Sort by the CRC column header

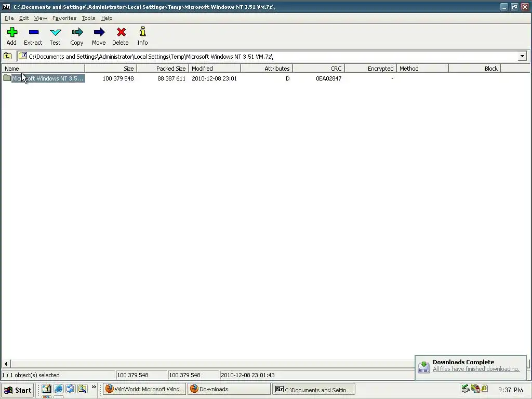pyautogui.click(x=318, y=69)
